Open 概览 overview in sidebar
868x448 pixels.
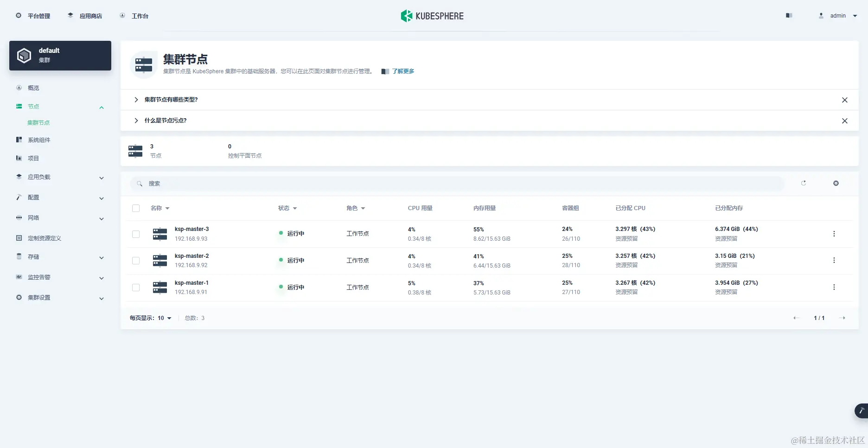33,88
